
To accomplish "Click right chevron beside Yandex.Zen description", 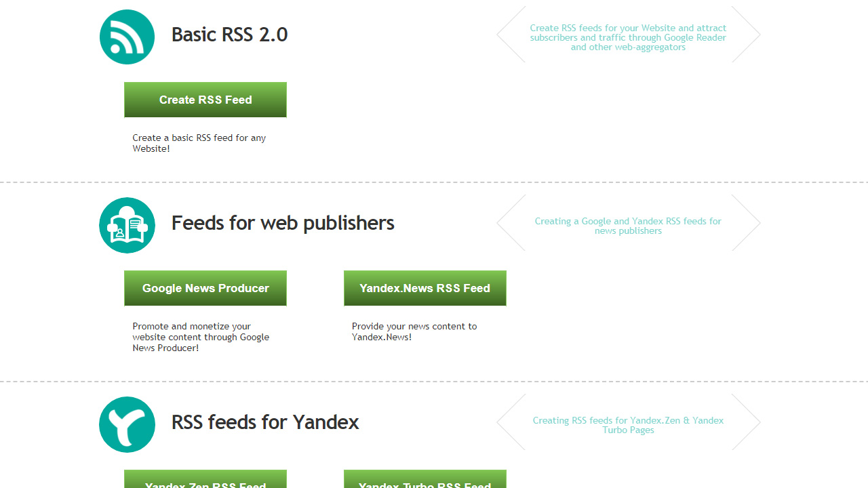I will (746, 422).
